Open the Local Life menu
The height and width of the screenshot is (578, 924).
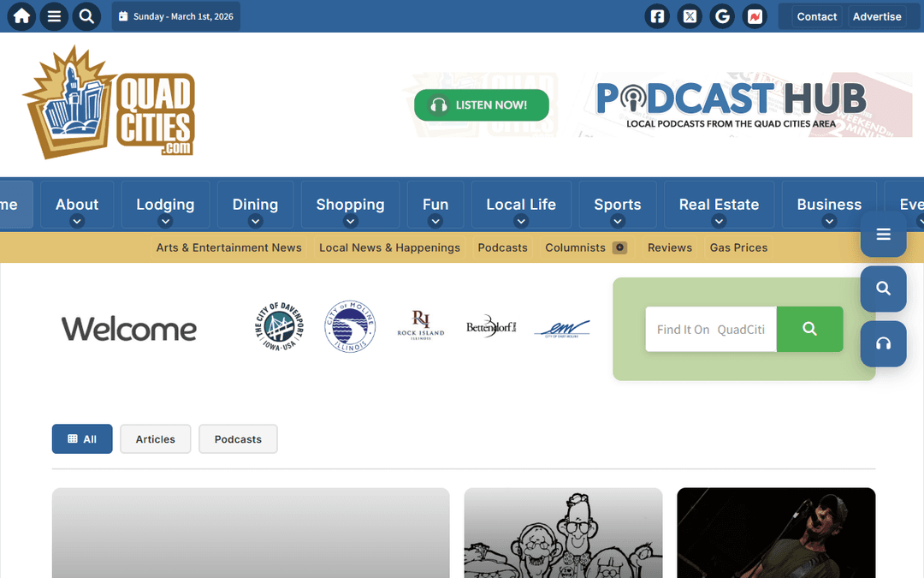pyautogui.click(x=521, y=205)
